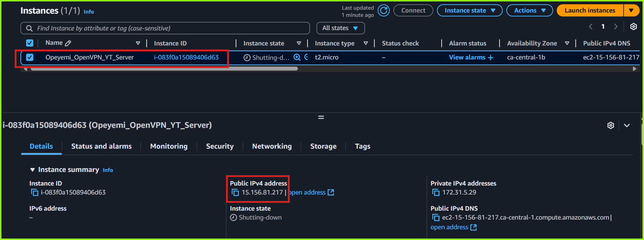Open the Launch instances split arrow
The image size is (644, 240).
pyautogui.click(x=631, y=10)
